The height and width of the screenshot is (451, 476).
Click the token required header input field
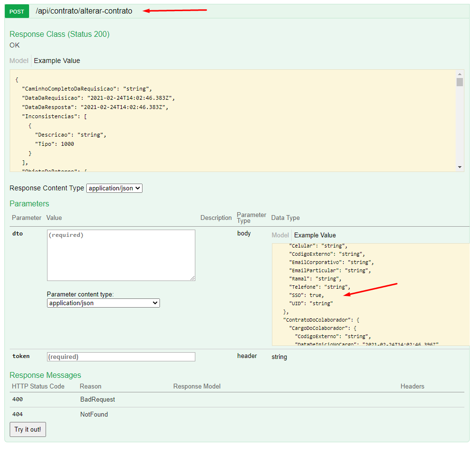click(121, 357)
